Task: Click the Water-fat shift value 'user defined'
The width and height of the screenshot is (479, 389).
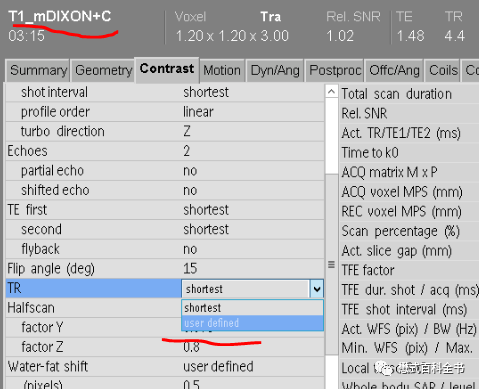Action: [218, 367]
